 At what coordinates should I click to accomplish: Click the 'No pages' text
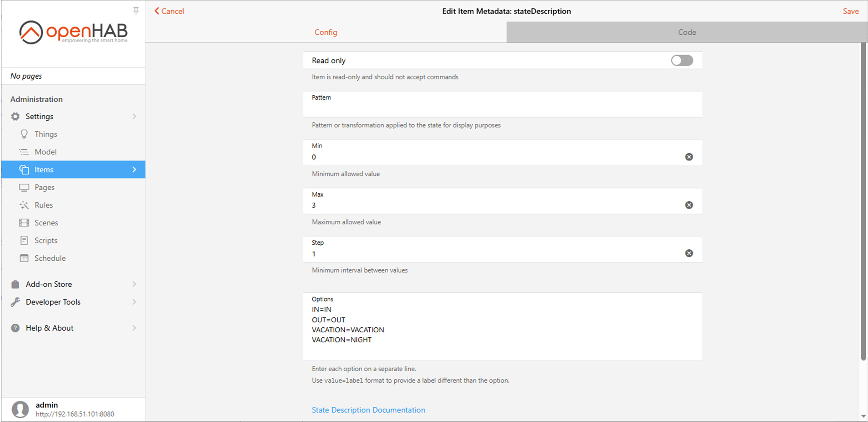[26, 76]
